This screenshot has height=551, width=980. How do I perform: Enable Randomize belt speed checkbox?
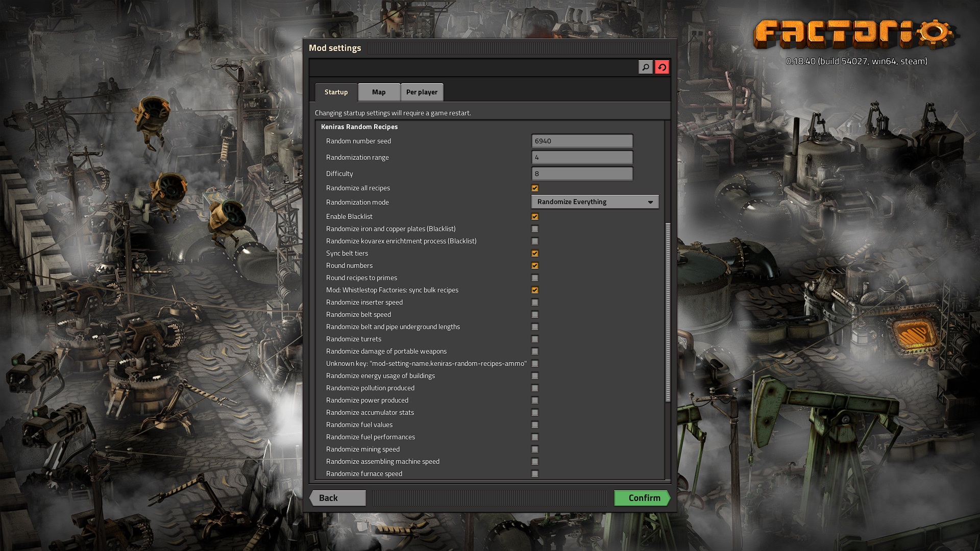[534, 314]
